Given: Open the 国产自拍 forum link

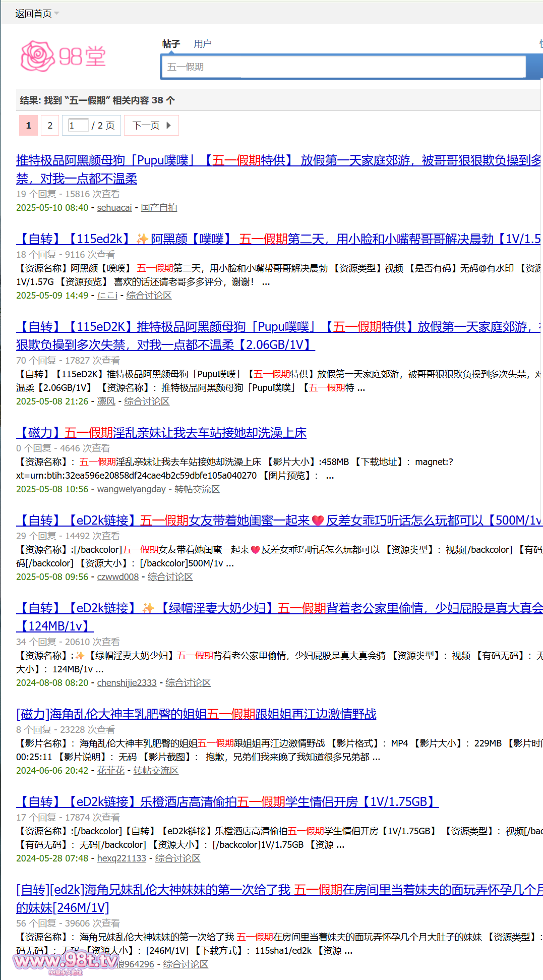Looking at the screenshot, I should click(x=159, y=208).
